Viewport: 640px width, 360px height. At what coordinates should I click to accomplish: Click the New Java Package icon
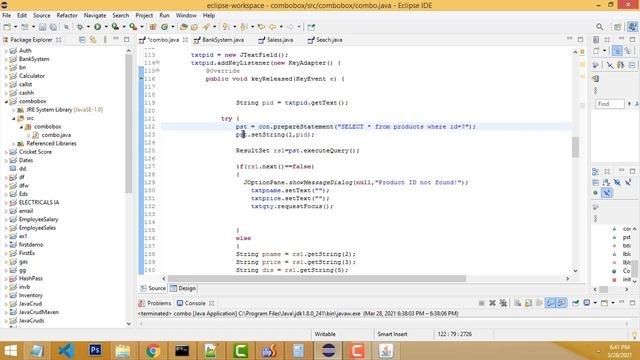coord(153,27)
